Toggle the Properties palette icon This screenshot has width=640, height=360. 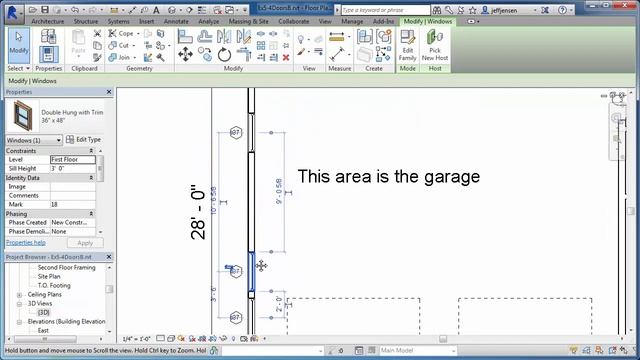point(49,54)
